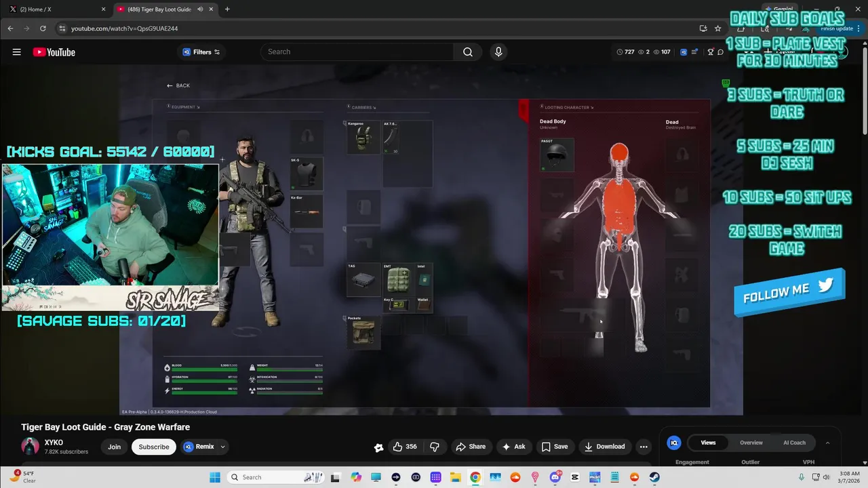This screenshot has width=868, height=488.
Task: Click the vidIQ blue icon in header stats
Action: click(x=684, y=52)
